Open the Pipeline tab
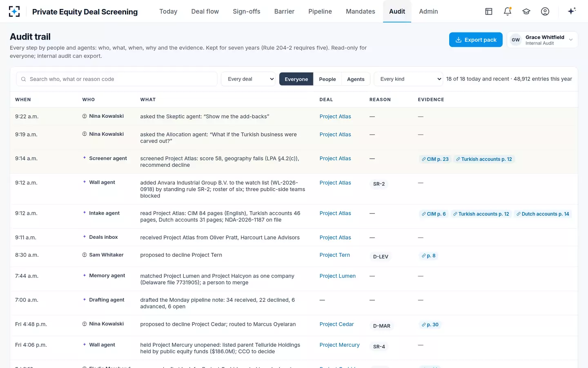This screenshot has width=588, height=368. (320, 11)
